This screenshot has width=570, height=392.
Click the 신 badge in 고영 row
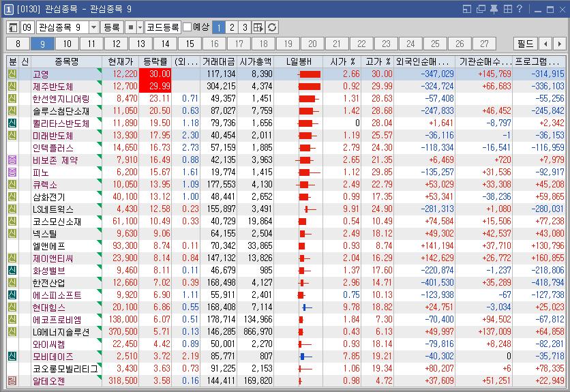point(12,74)
